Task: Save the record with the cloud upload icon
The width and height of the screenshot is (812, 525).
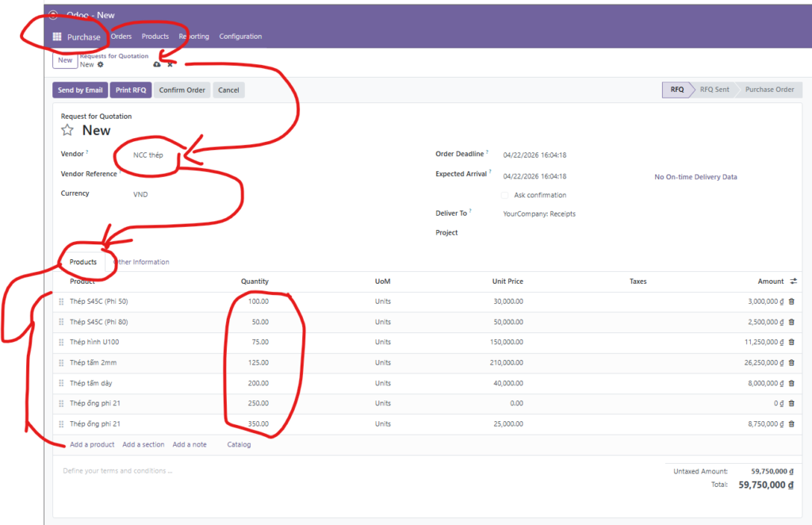Action: pos(156,65)
